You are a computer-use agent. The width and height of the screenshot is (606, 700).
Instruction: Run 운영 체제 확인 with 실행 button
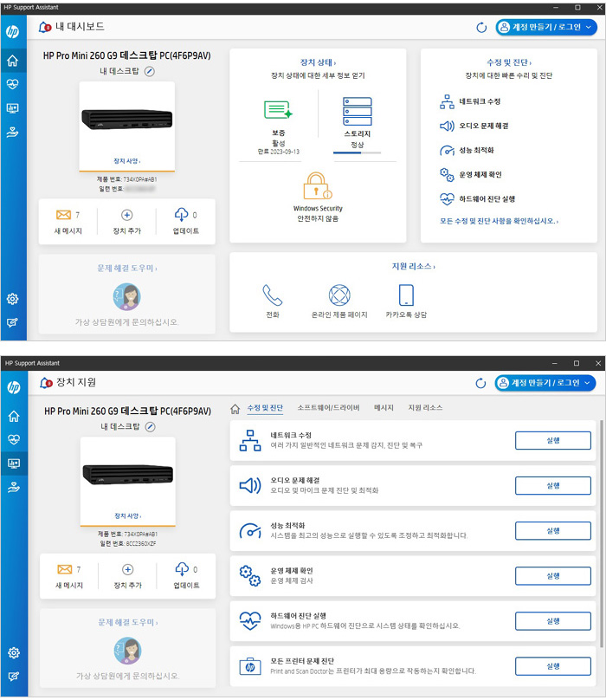point(553,576)
